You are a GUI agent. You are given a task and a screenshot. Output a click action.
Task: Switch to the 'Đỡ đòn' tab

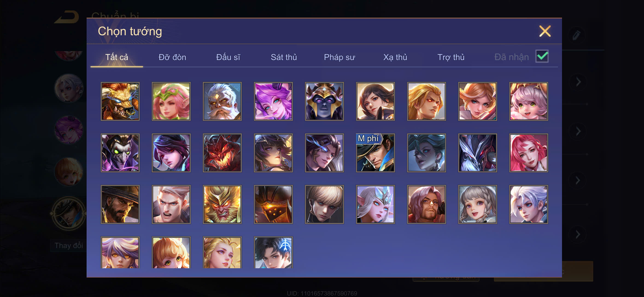tap(172, 57)
